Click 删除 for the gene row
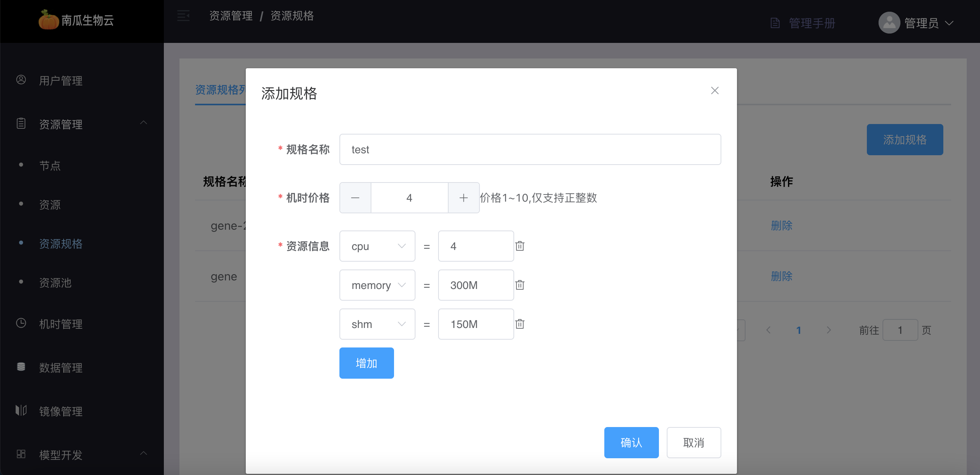Viewport: 980px width, 475px height. [x=781, y=276]
